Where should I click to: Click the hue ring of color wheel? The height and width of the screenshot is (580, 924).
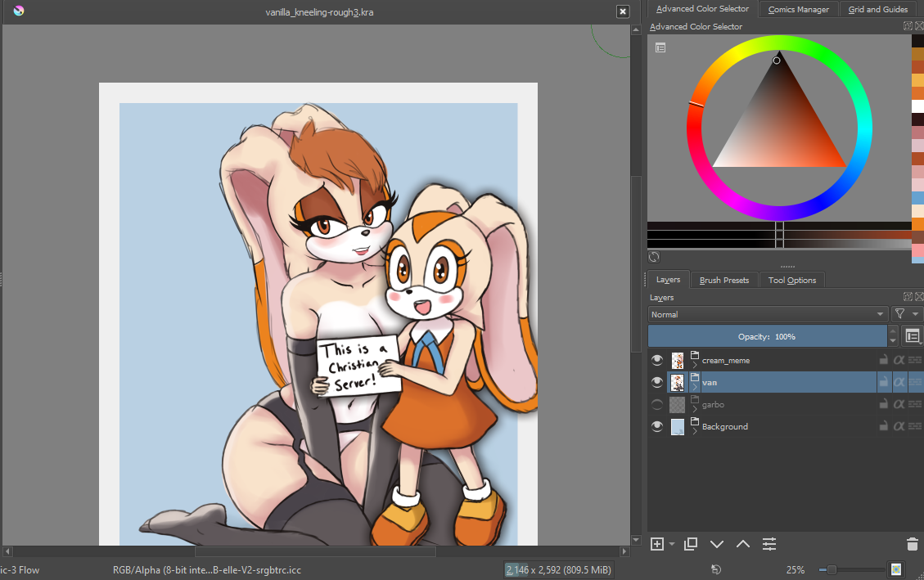coord(779,43)
